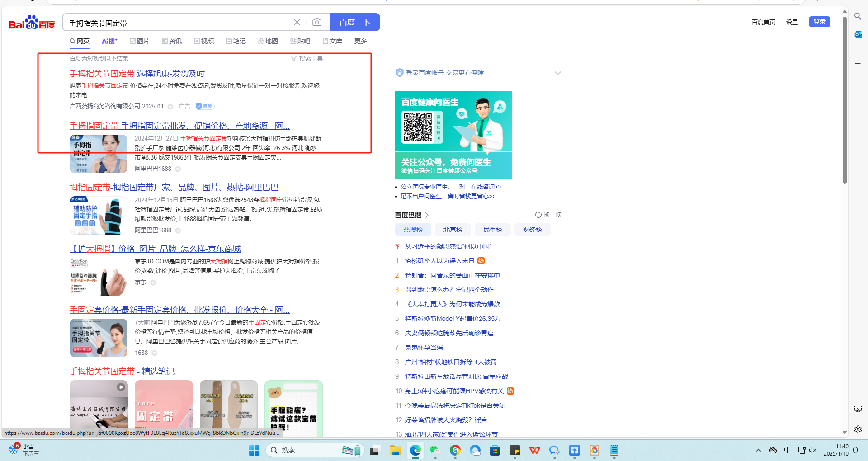Switch to the 贴吧 tab

tap(300, 41)
